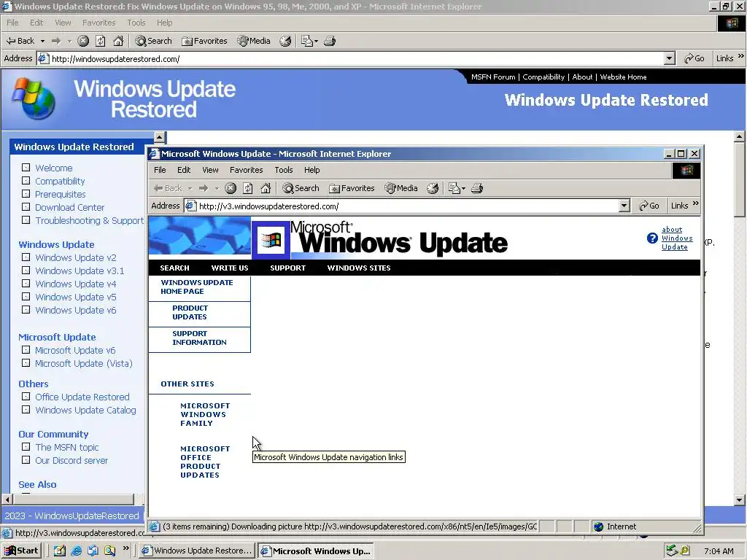Expand Links chevron in Windows Update Restored window
This screenshot has height=560, width=747.
741,57
